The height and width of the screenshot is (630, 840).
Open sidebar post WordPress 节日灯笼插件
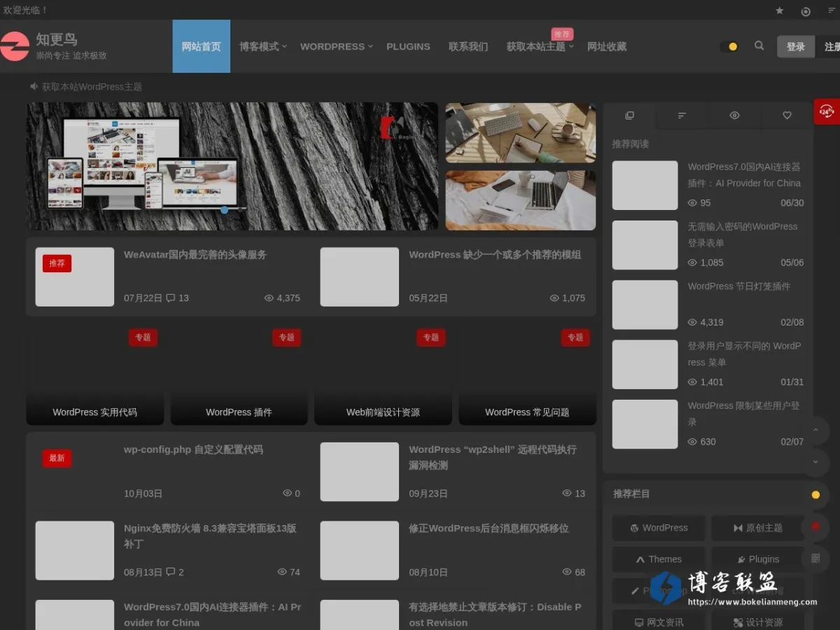pos(738,286)
